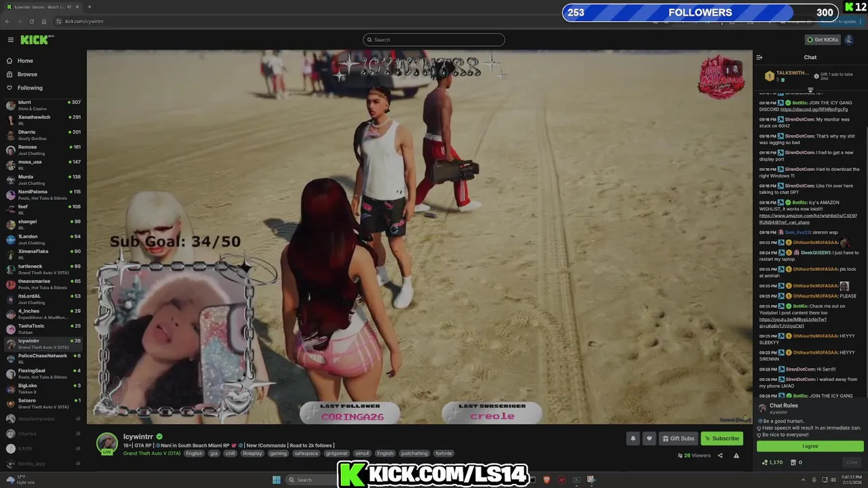Screen dimensions: 868x488
Task: Open Xenathewitch channel in sidebar
Action: [43, 120]
